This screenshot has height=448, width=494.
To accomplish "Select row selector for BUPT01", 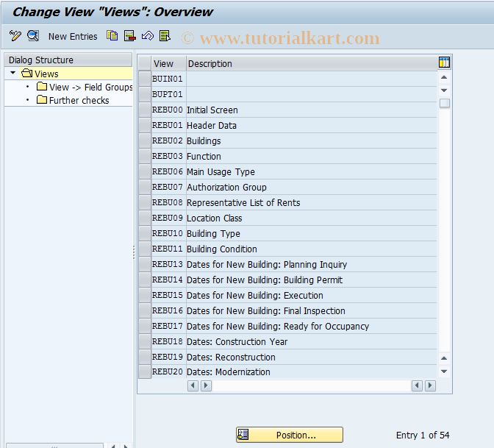I will coord(145,94).
